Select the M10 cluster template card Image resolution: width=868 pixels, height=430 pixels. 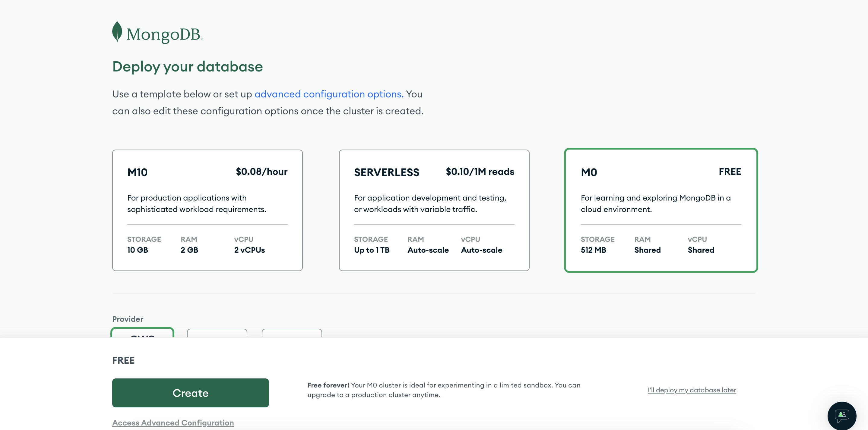coord(207,210)
